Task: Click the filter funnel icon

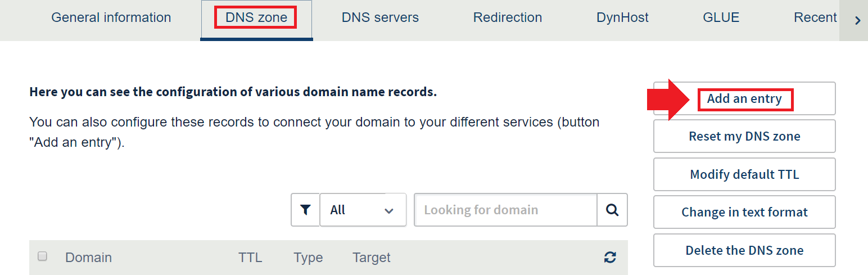Action: [305, 210]
